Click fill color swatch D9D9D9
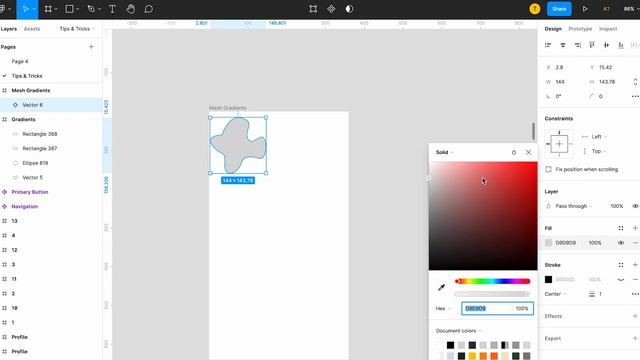Screen dimensions: 640x360 coord(549,243)
